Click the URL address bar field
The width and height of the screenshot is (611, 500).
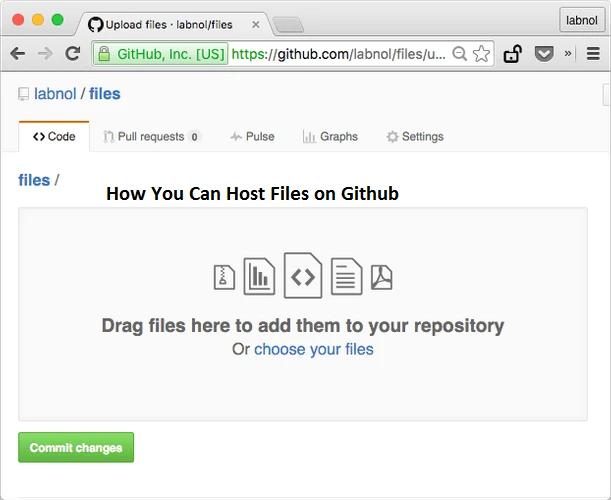(x=340, y=54)
